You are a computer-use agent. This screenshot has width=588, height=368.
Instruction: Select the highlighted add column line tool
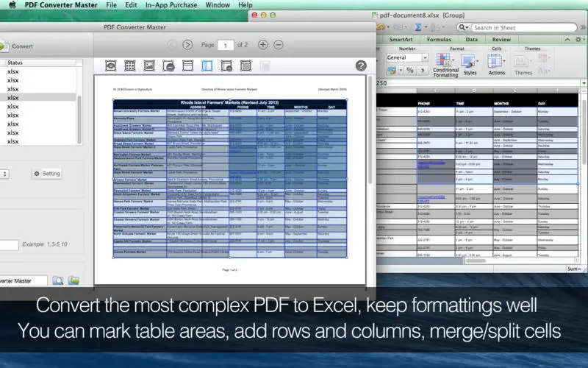[207, 66]
